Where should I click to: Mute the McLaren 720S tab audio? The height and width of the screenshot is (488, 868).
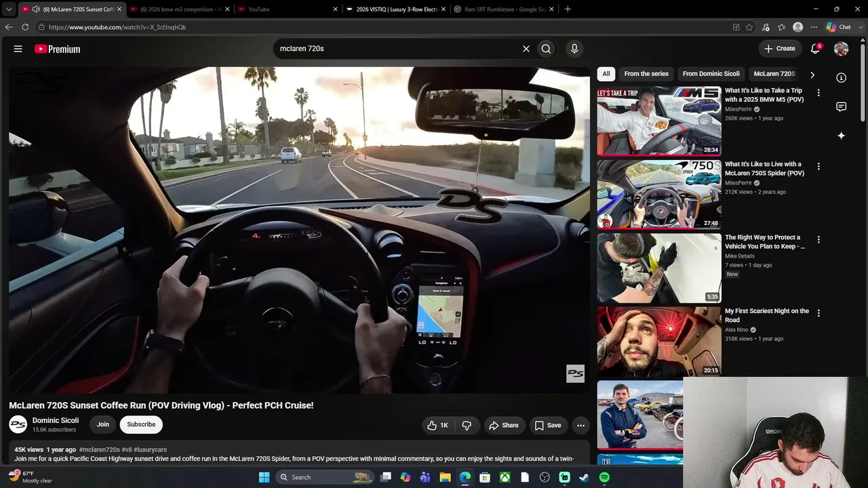36,9
